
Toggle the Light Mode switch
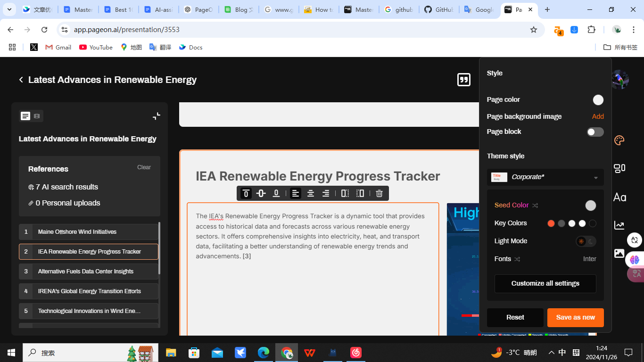(586, 241)
